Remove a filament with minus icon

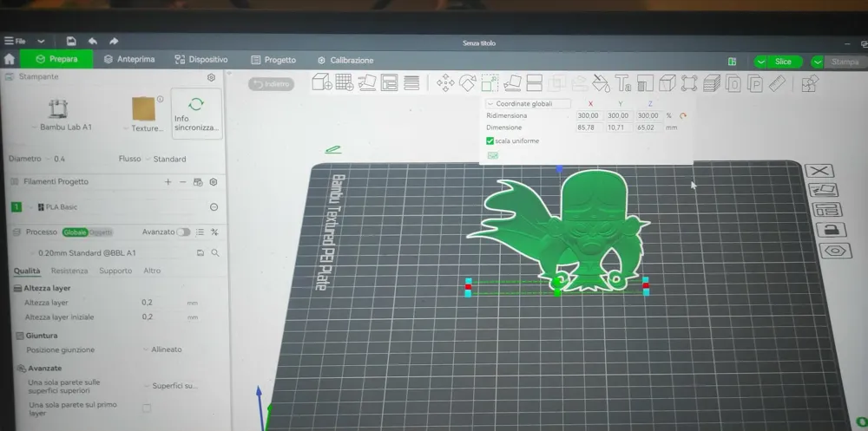(x=182, y=182)
